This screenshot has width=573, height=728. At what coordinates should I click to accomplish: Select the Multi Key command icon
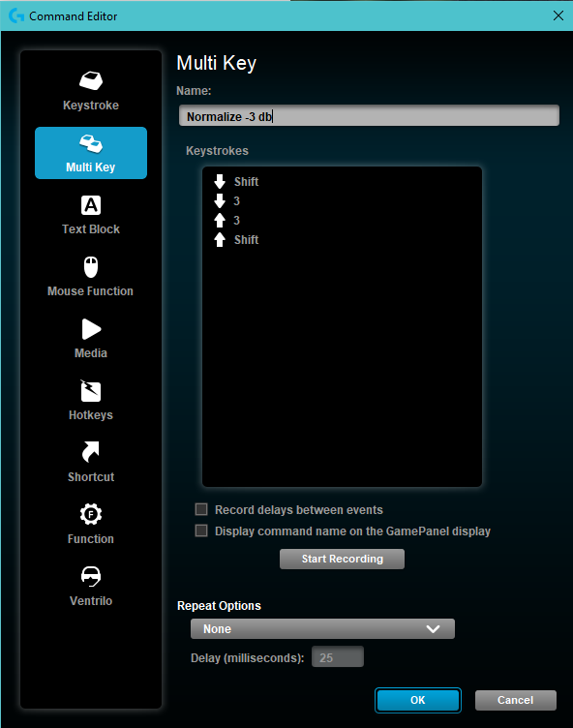91,143
